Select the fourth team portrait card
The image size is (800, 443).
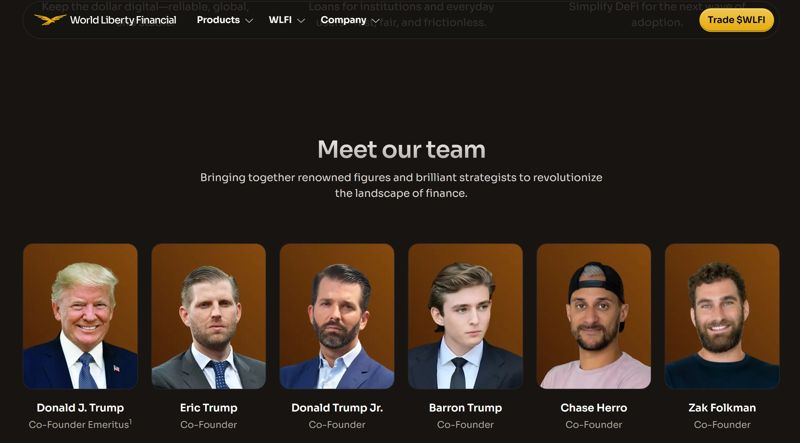tap(465, 316)
